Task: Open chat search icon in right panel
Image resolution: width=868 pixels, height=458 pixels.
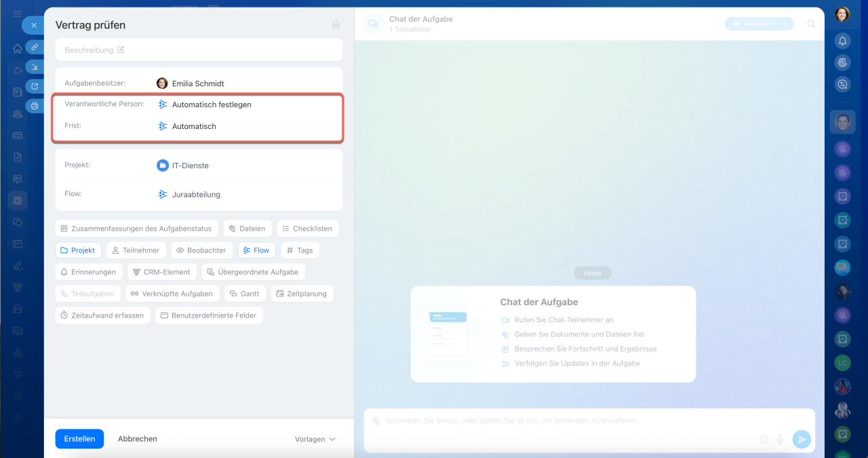Action: point(842,84)
